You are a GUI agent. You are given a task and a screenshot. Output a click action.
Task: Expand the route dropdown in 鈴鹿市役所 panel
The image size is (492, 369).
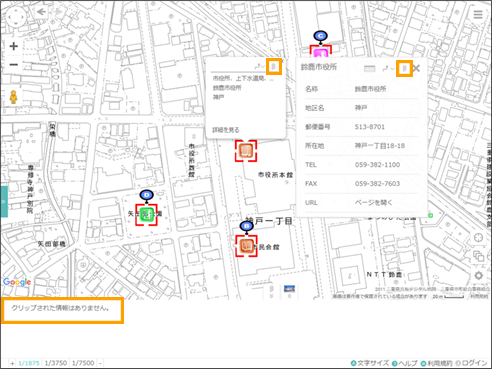pos(388,68)
